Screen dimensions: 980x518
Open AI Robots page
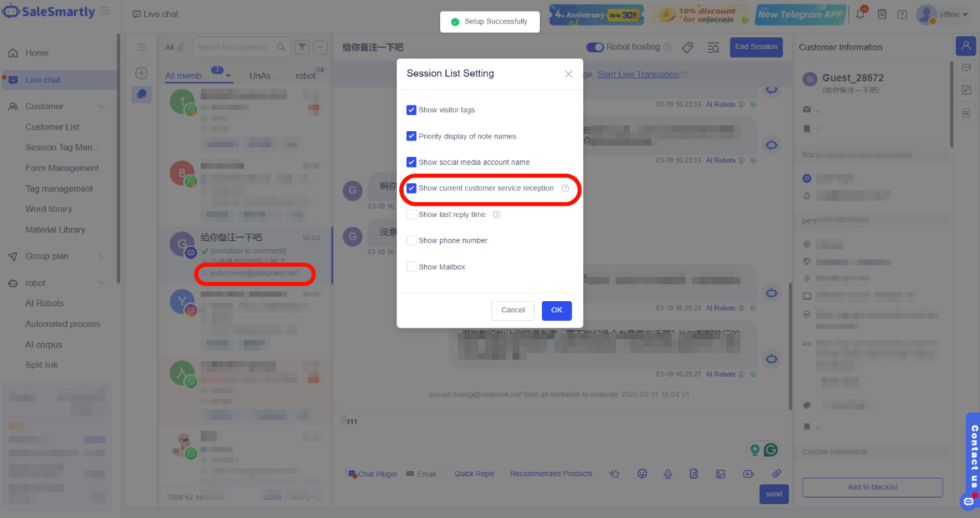click(45, 303)
